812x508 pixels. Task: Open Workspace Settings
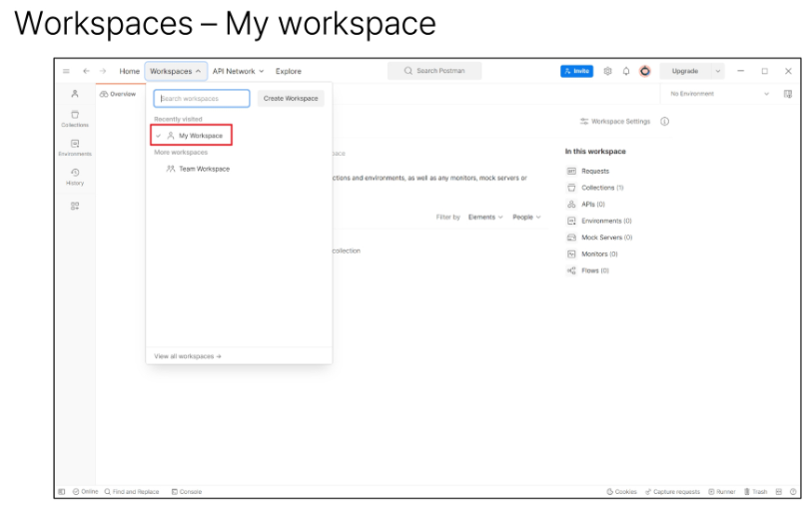614,121
